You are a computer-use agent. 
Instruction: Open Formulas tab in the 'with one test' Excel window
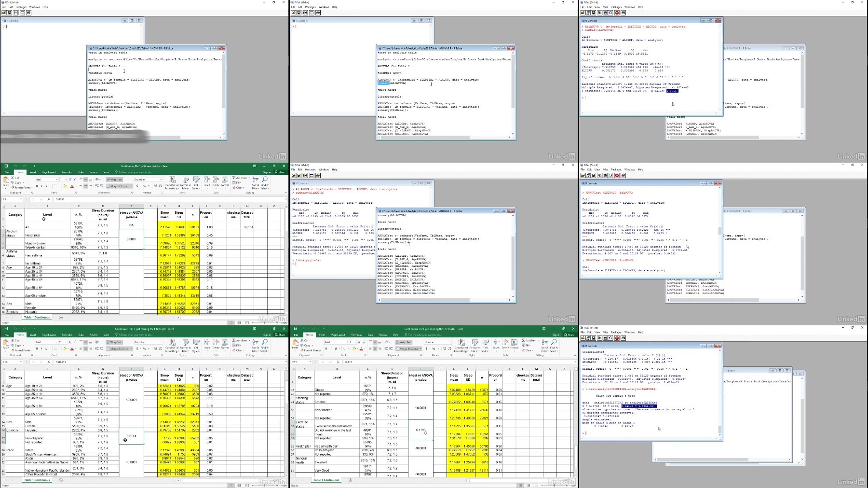(x=67, y=172)
